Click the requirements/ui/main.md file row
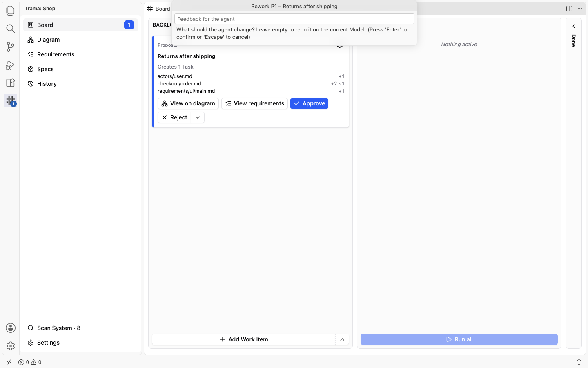The image size is (588, 368). 251,91
